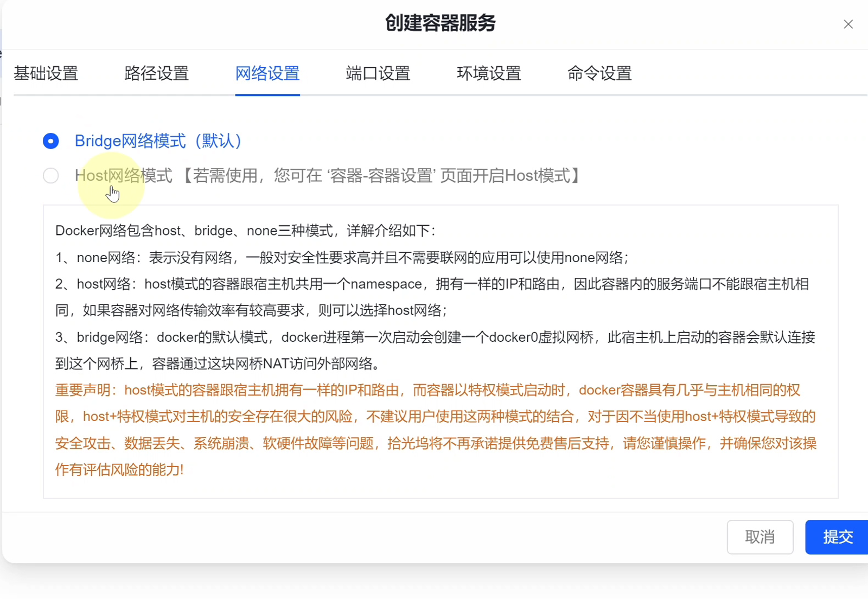Image resolution: width=868 pixels, height=599 pixels.
Task: Close the 创建容器服务 dialog
Action: [x=848, y=24]
